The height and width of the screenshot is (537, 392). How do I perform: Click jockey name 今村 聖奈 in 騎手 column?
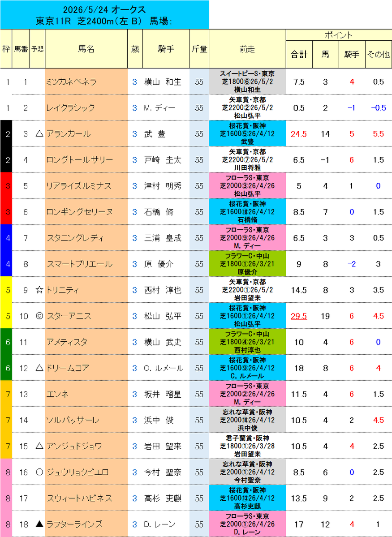[x=163, y=472]
